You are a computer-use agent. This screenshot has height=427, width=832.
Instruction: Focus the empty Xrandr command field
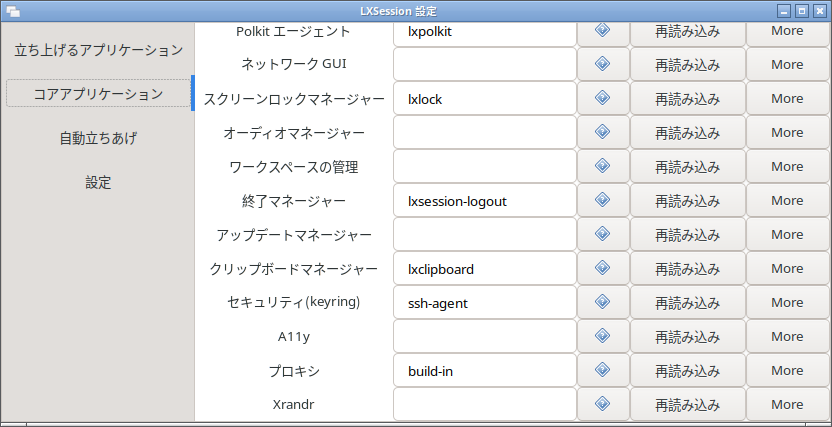tap(485, 404)
